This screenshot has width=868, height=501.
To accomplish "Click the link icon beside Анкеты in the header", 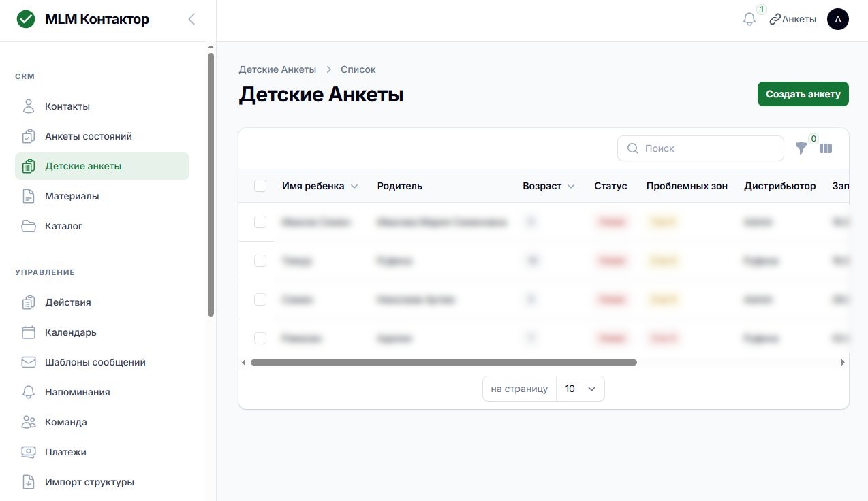I will (x=775, y=19).
